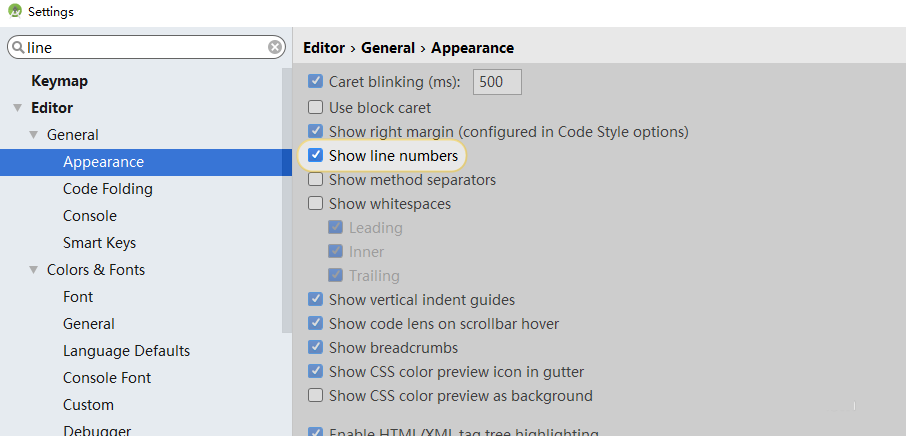Screen dimensions: 906x436
Task: Collapse the General tree section
Action: pos(33,135)
